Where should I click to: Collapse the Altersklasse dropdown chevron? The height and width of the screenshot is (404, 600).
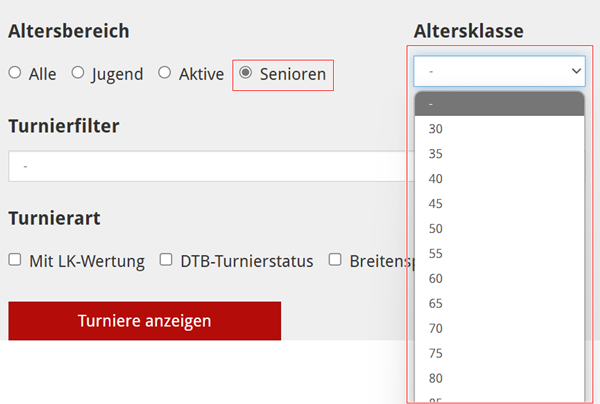[x=576, y=71]
